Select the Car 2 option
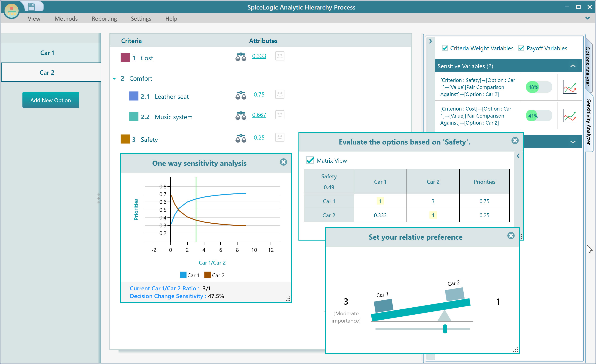Viewport: 596px width, 364px height. [51, 72]
